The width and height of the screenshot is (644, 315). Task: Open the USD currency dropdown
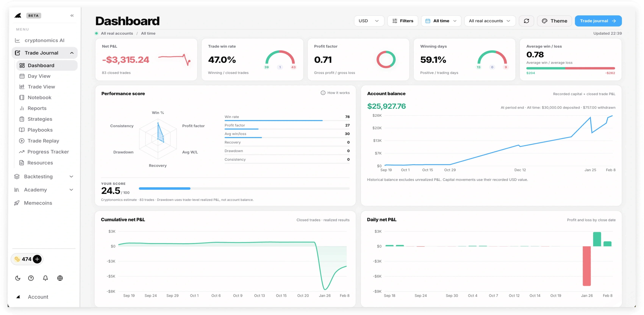pos(369,21)
